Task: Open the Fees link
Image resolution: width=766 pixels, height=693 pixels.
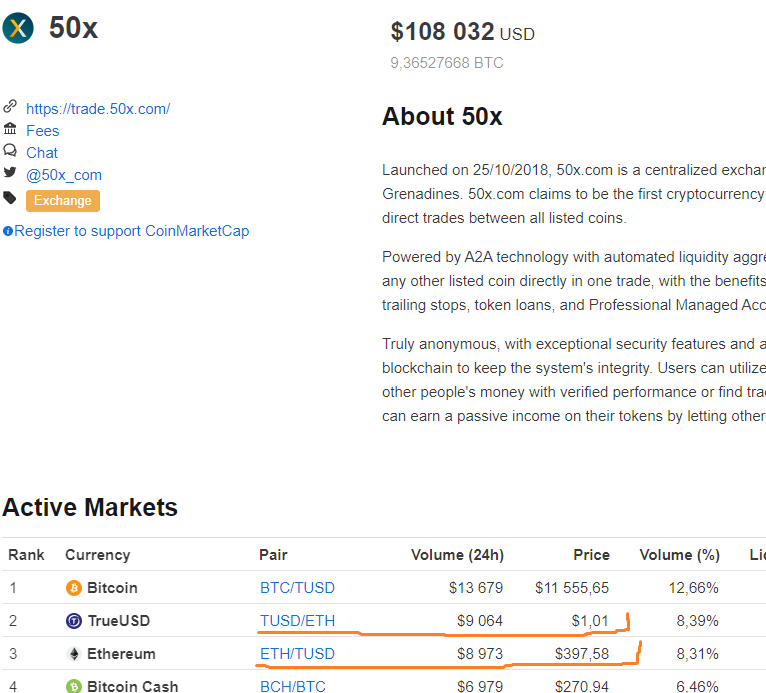Action: click(43, 131)
